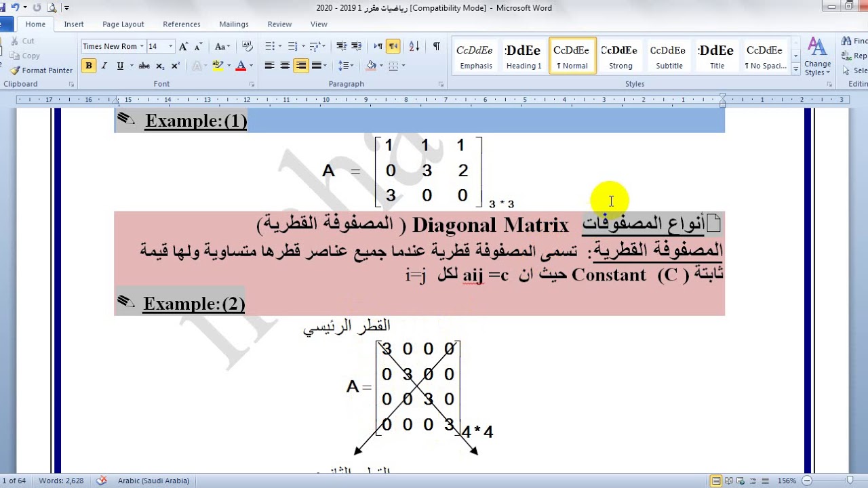The width and height of the screenshot is (868, 488).
Task: Open Change Case dropdown
Action: (222, 46)
